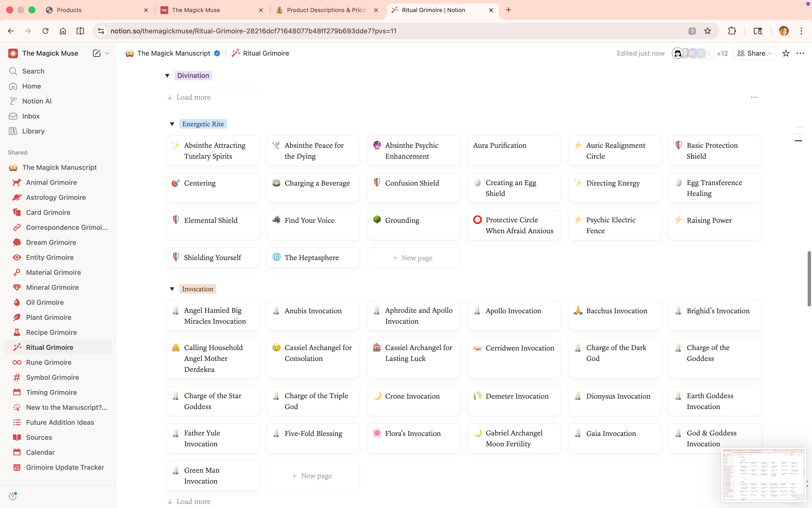Show the +12 additional collaborators
The image size is (812, 508).
pos(722,53)
